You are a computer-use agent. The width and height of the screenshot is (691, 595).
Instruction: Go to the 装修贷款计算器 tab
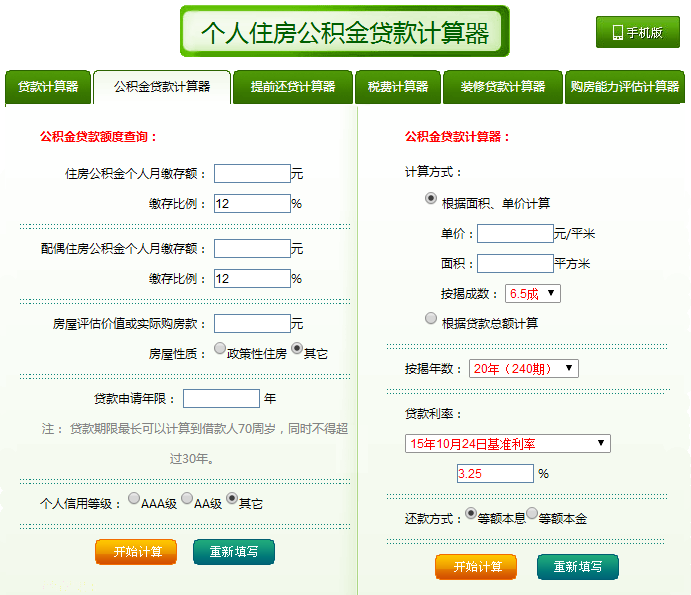(503, 87)
